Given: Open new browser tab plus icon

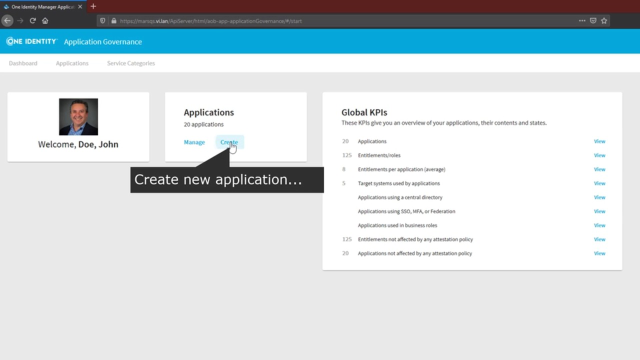Looking at the screenshot, I should pyautogui.click(x=93, y=7).
